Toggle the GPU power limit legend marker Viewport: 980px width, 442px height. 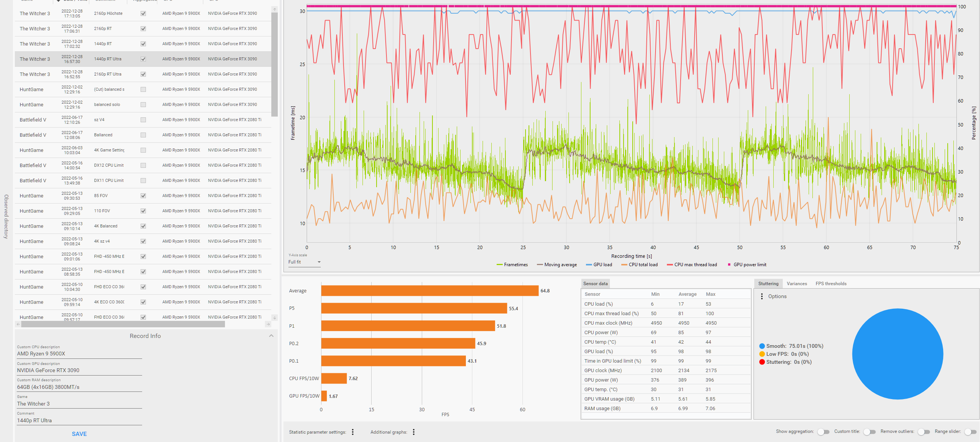(729, 265)
